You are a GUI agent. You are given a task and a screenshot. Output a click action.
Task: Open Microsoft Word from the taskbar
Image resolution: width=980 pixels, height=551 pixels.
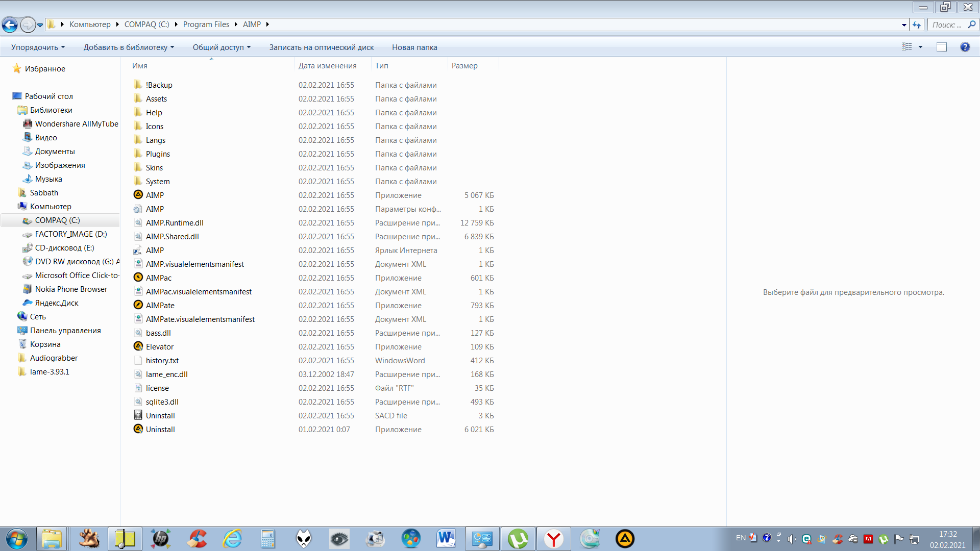pyautogui.click(x=446, y=539)
